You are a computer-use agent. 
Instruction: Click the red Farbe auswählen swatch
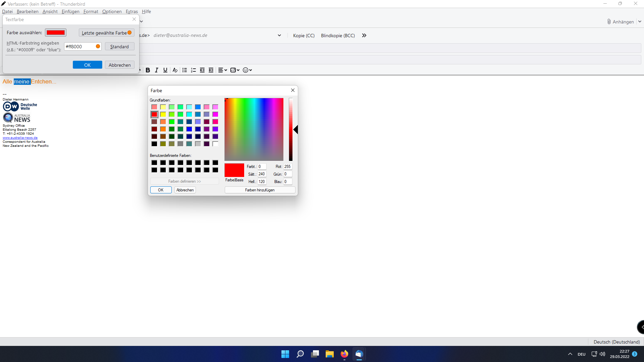tap(56, 33)
